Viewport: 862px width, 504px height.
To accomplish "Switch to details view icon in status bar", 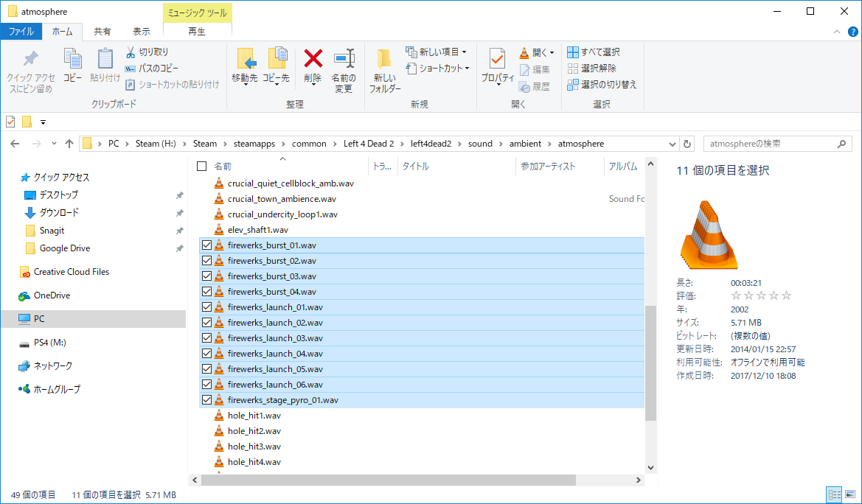I will click(834, 494).
